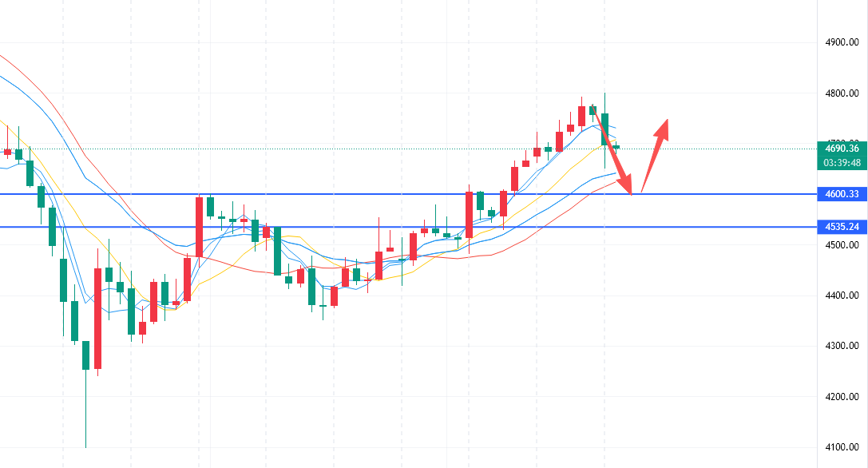Click the tall red candle after the lowest low
The height and width of the screenshot is (468, 868).
(x=98, y=318)
